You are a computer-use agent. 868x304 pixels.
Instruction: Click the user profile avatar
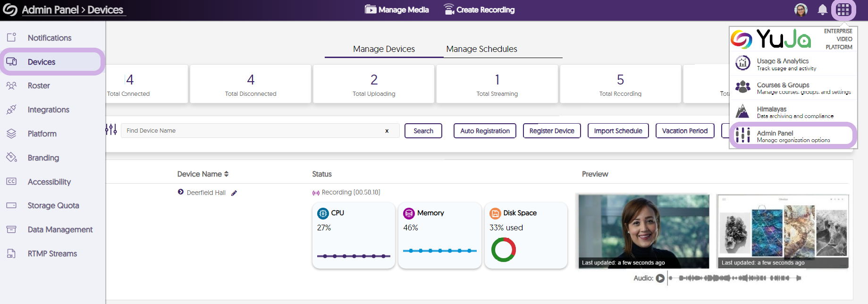pos(801,9)
